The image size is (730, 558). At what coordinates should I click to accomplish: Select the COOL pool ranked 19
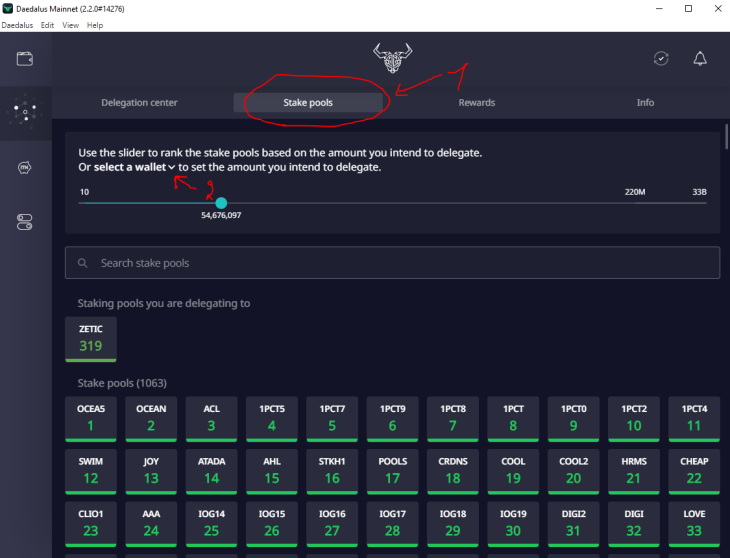click(x=513, y=471)
